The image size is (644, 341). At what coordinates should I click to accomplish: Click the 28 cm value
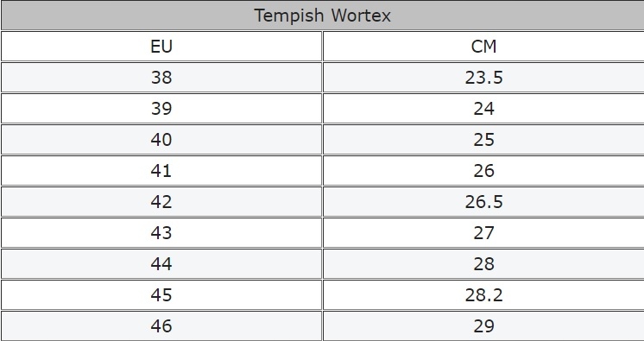click(483, 264)
